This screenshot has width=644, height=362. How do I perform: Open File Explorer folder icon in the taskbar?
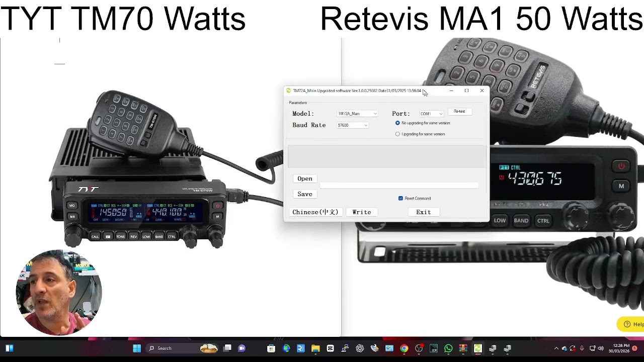315,348
